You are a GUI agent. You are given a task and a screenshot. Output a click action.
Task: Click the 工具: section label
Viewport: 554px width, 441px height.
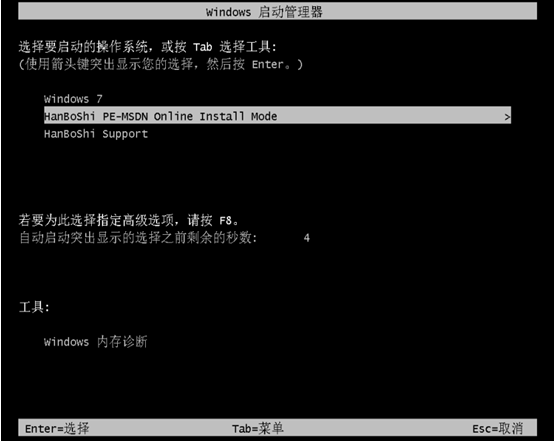[x=34, y=307]
